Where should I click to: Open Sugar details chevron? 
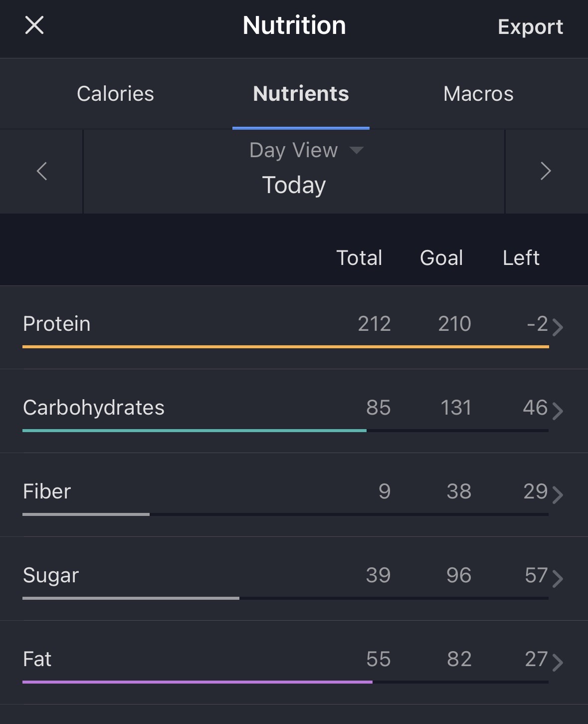click(x=558, y=579)
